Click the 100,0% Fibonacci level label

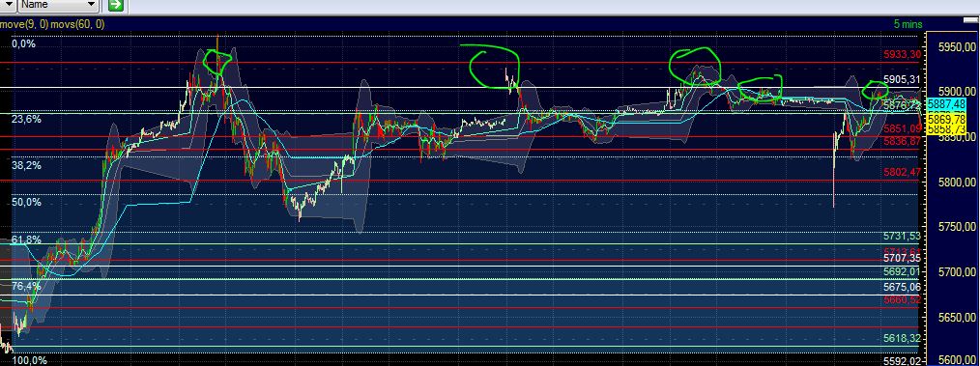pos(29,361)
